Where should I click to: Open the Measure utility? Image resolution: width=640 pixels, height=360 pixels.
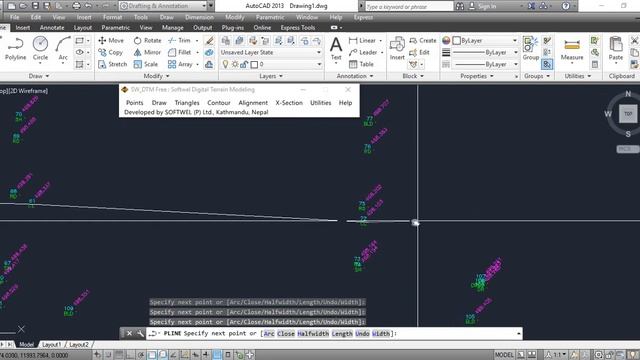click(572, 48)
